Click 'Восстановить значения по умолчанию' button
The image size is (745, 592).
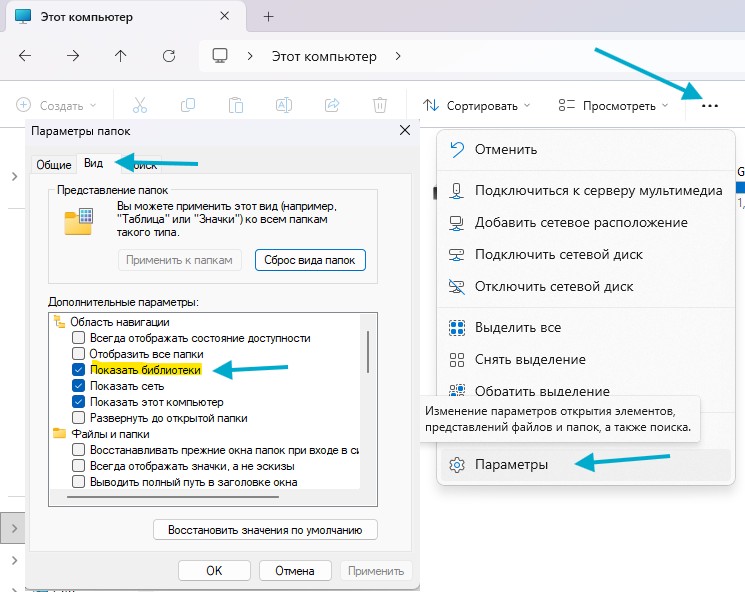(x=265, y=530)
